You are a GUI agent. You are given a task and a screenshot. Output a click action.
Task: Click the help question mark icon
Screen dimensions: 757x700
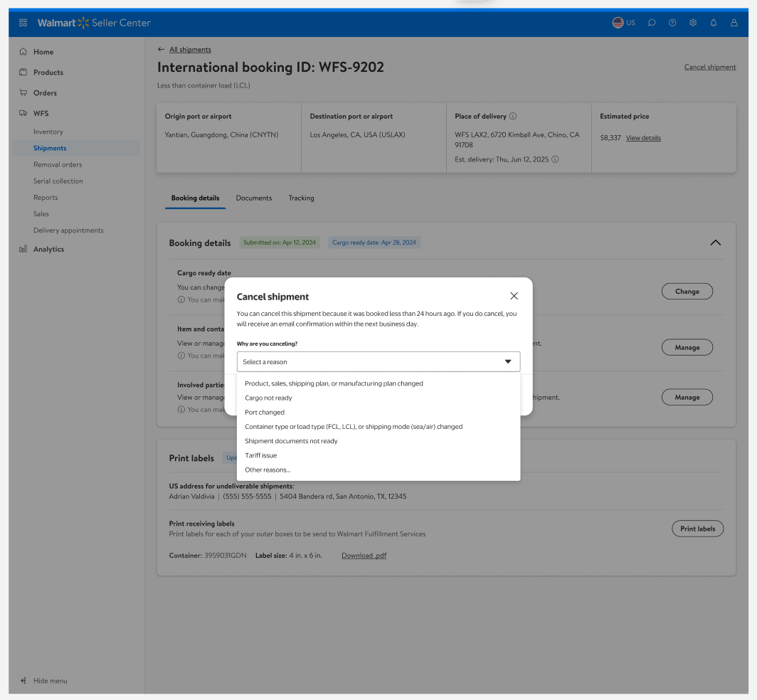point(672,23)
